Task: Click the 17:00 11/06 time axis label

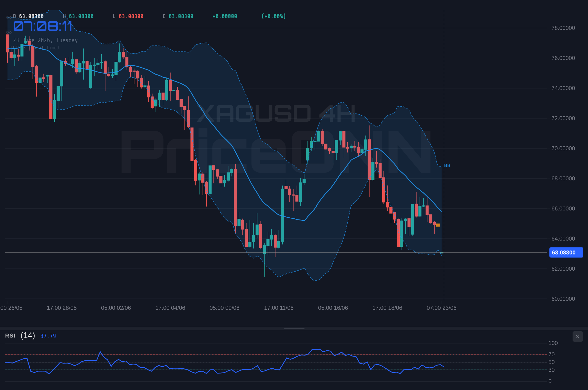Action: [279, 308]
